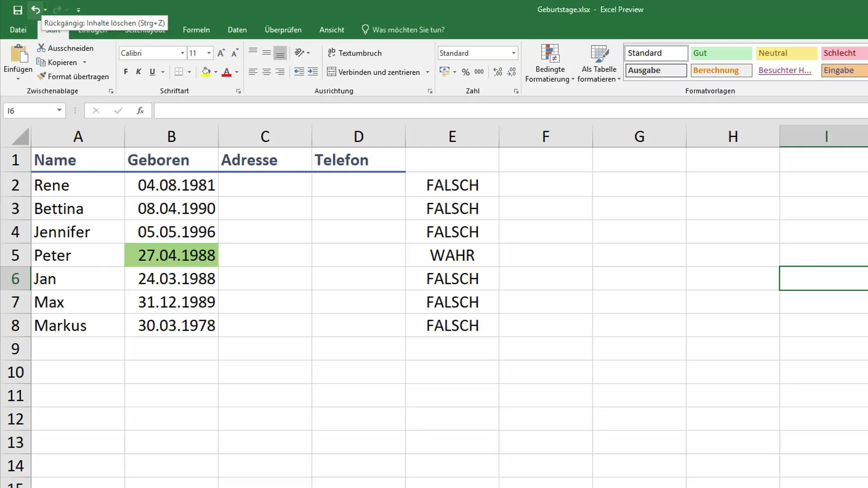
Task: Open Schriftart dialog launcher
Action: point(239,91)
